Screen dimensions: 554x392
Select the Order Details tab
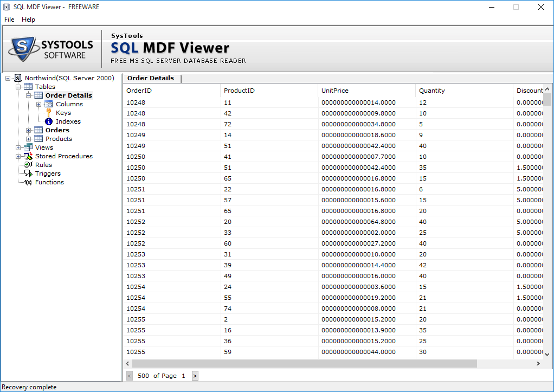pos(152,78)
